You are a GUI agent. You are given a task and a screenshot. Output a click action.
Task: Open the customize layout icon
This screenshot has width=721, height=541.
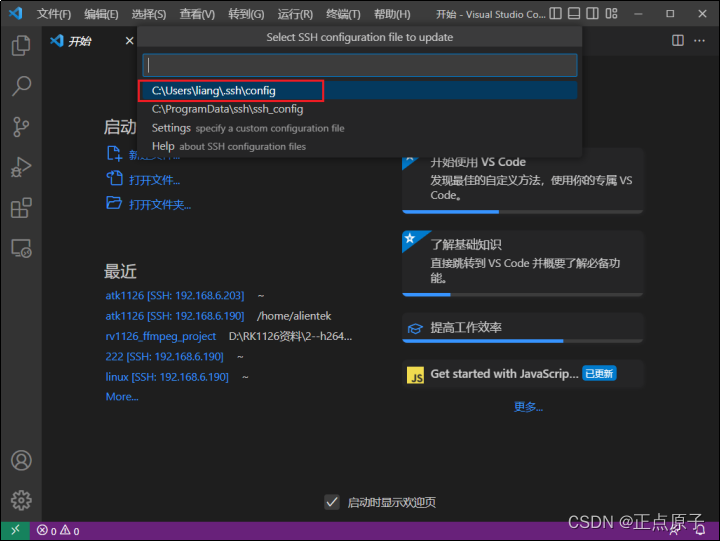611,14
